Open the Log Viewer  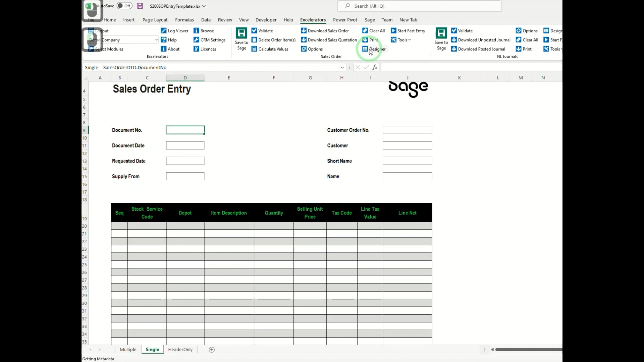click(174, 31)
